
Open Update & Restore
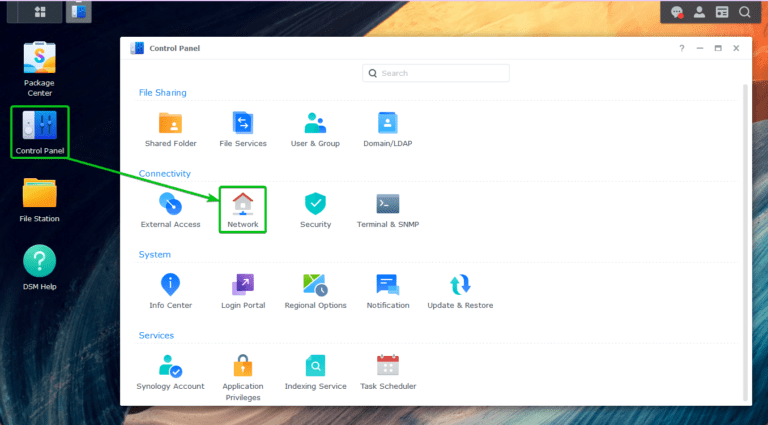click(x=460, y=284)
